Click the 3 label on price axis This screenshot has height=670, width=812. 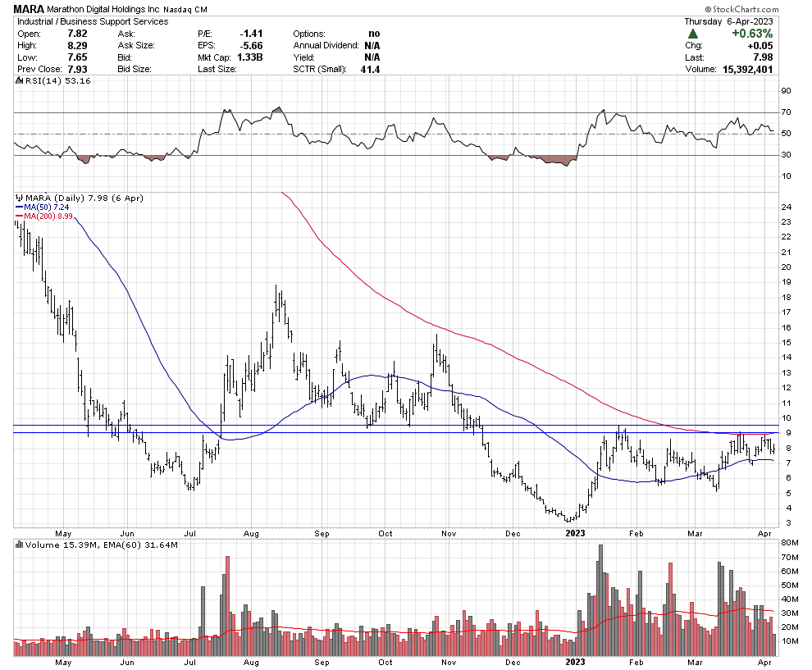[789, 523]
